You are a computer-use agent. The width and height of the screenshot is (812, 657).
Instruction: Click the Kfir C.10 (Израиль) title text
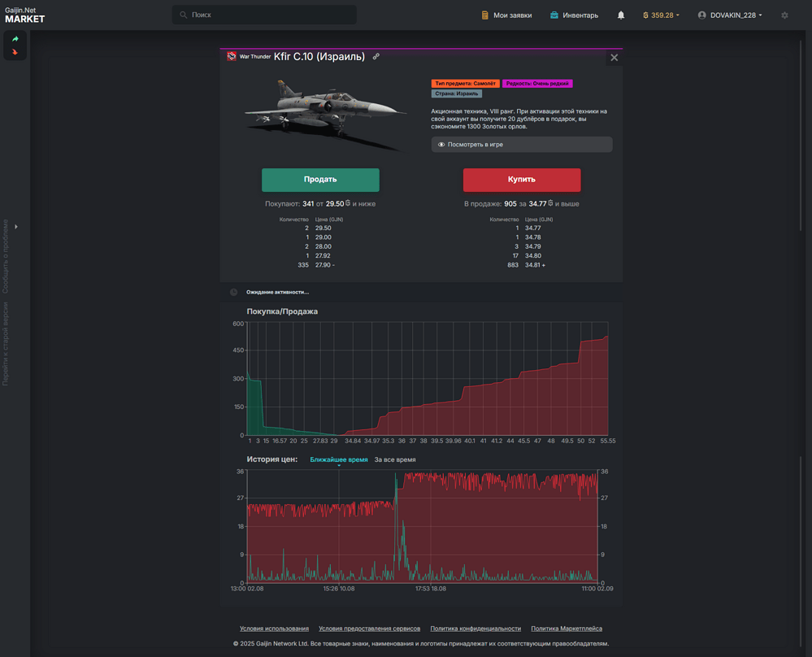[319, 56]
